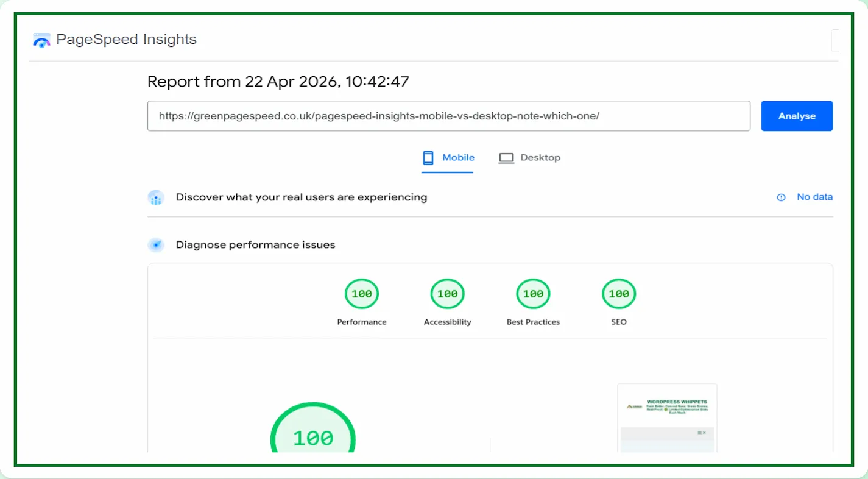The height and width of the screenshot is (479, 868).
Task: Click the Diagnose performance issues icon
Action: tap(156, 245)
